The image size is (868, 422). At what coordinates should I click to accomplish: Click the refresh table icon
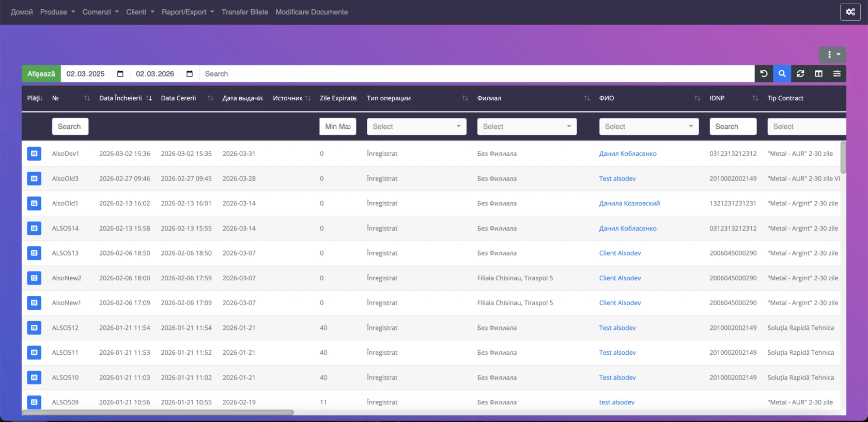tap(800, 74)
